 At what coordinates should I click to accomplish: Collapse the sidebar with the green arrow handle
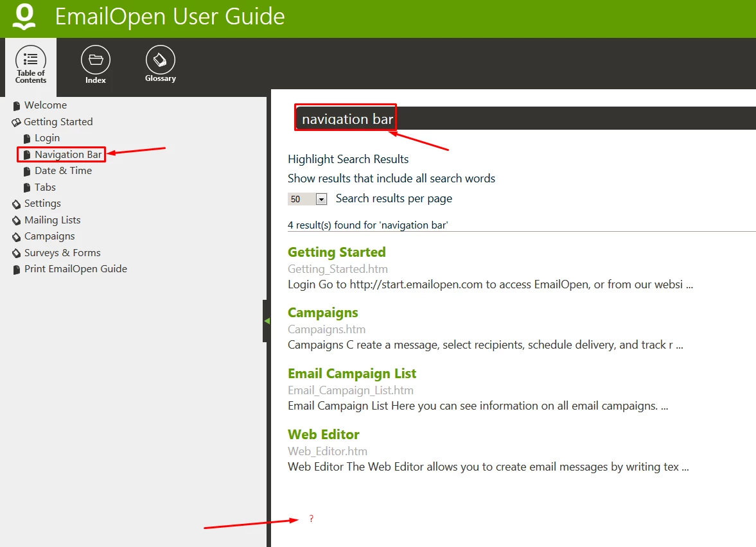(266, 321)
